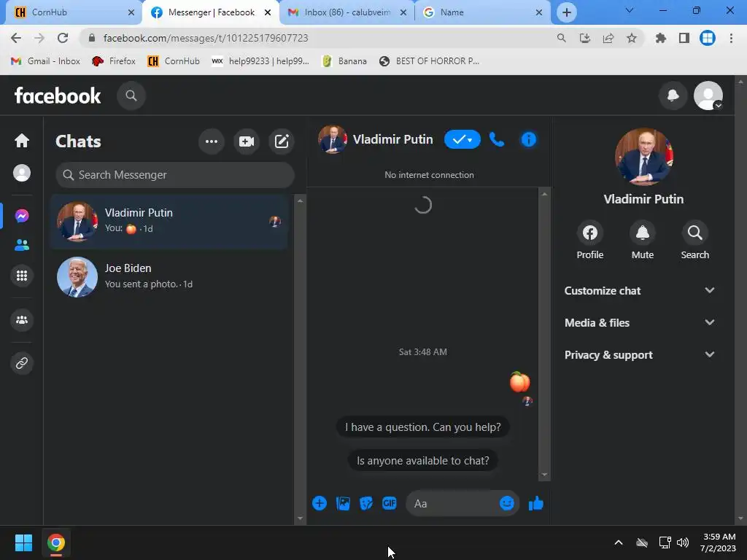This screenshot has width=747, height=560.
Task: Open a new browser tab
Action: (566, 12)
